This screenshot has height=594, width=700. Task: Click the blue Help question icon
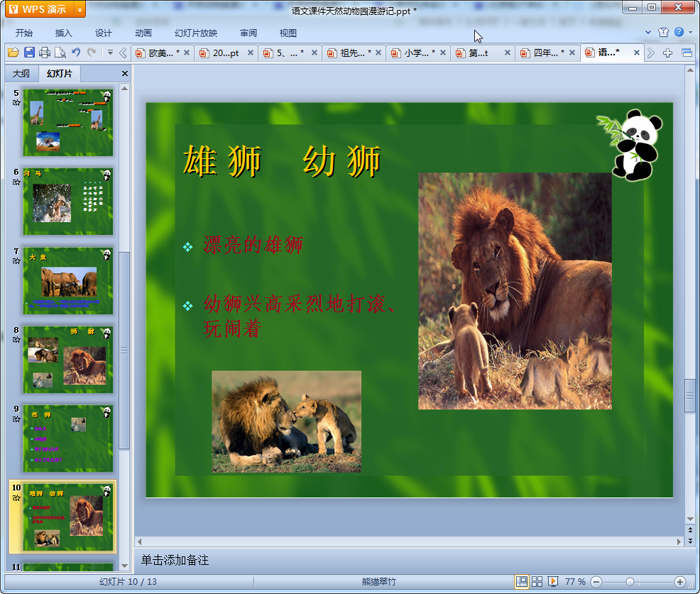pyautogui.click(x=679, y=32)
